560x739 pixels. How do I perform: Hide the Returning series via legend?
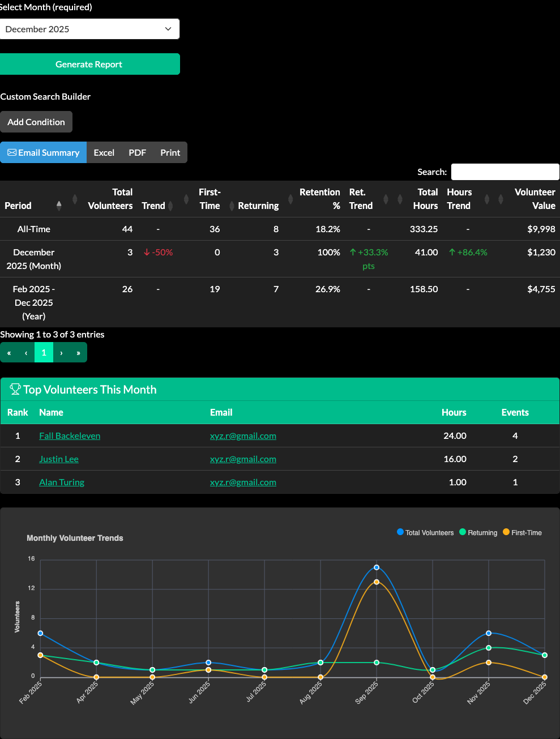pos(478,533)
